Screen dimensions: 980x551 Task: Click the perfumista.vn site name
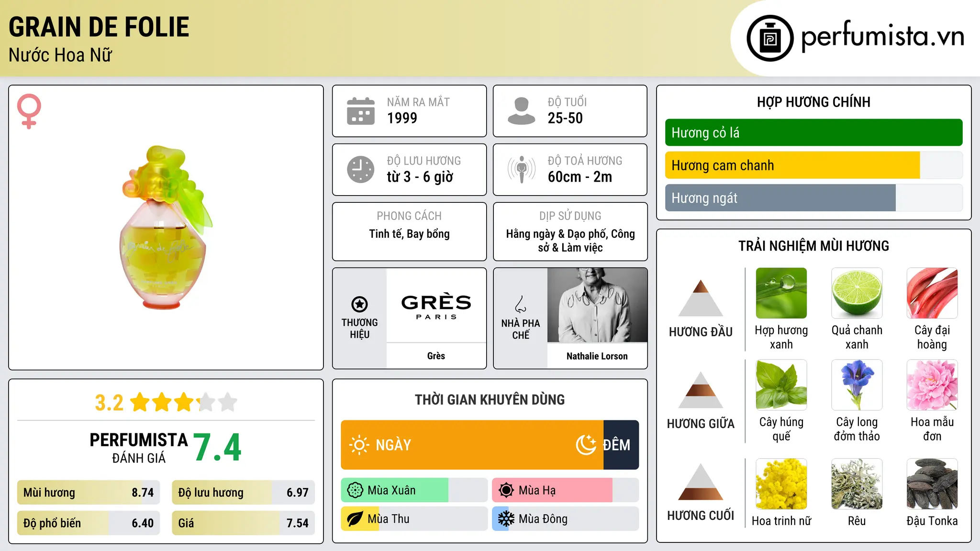point(883,36)
